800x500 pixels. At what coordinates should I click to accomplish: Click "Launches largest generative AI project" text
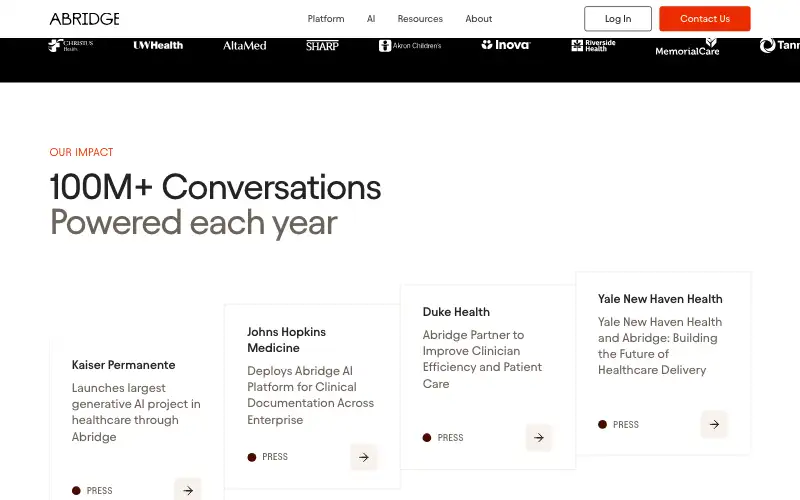coord(136,412)
